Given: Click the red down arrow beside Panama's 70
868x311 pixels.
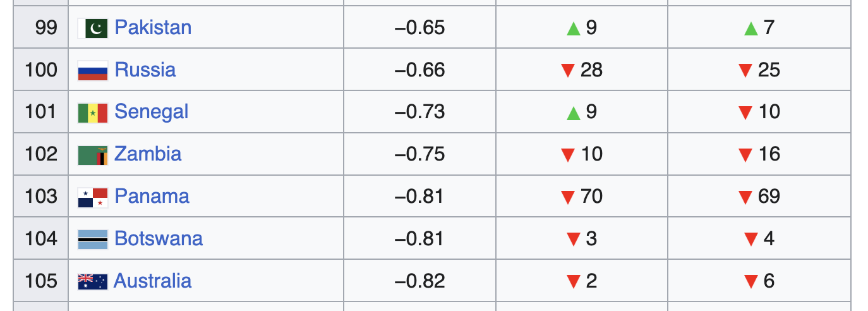Looking at the screenshot, I should [567, 197].
